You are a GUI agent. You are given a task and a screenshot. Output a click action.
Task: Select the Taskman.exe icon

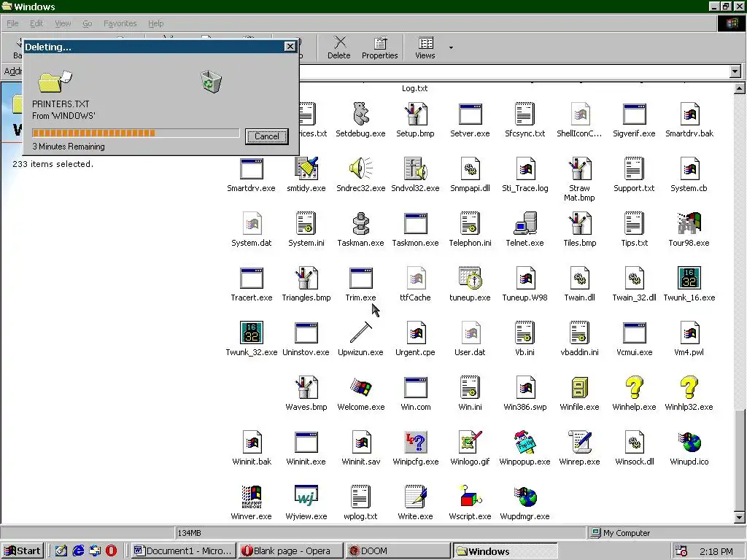(x=360, y=223)
